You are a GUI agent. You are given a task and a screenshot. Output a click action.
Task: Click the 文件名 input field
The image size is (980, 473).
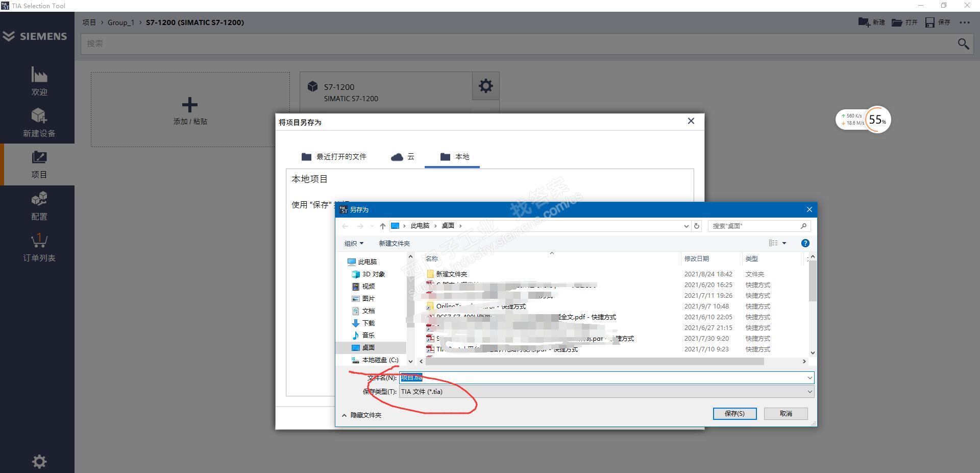603,378
